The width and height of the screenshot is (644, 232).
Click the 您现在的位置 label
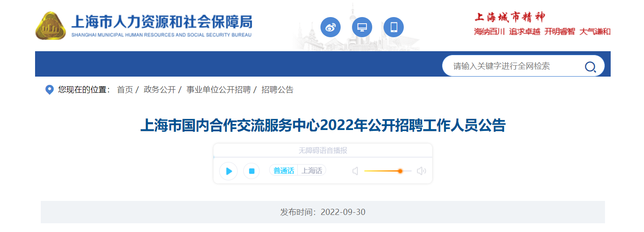tap(84, 90)
